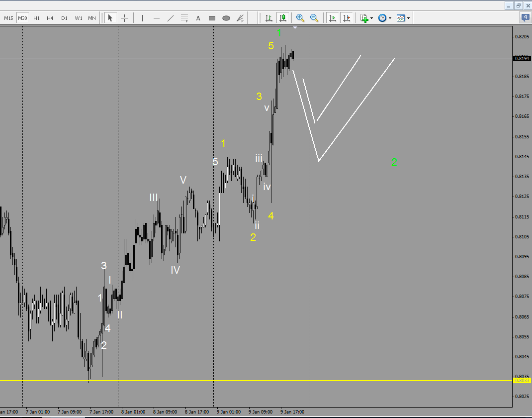The height and width of the screenshot is (418, 532).
Task: Switch to the D1 timeframe
Action: (64, 17)
